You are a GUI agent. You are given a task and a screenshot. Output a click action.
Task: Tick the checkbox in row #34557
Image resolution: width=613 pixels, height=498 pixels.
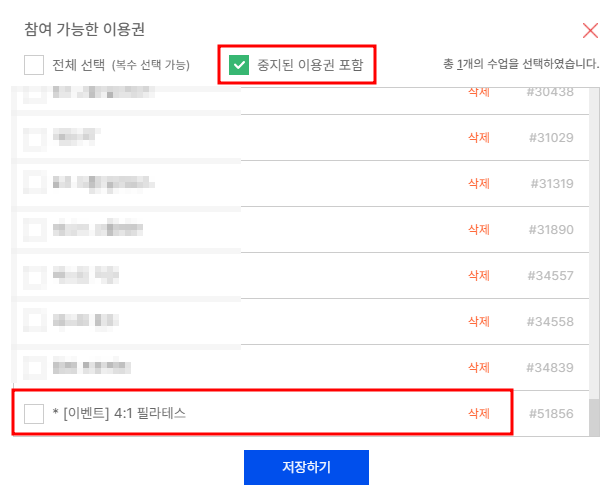34,276
